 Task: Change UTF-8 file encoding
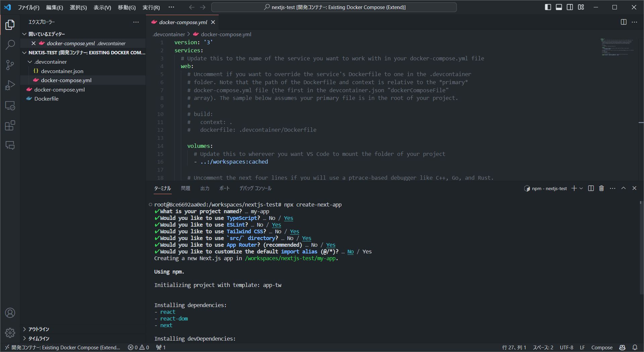point(567,348)
